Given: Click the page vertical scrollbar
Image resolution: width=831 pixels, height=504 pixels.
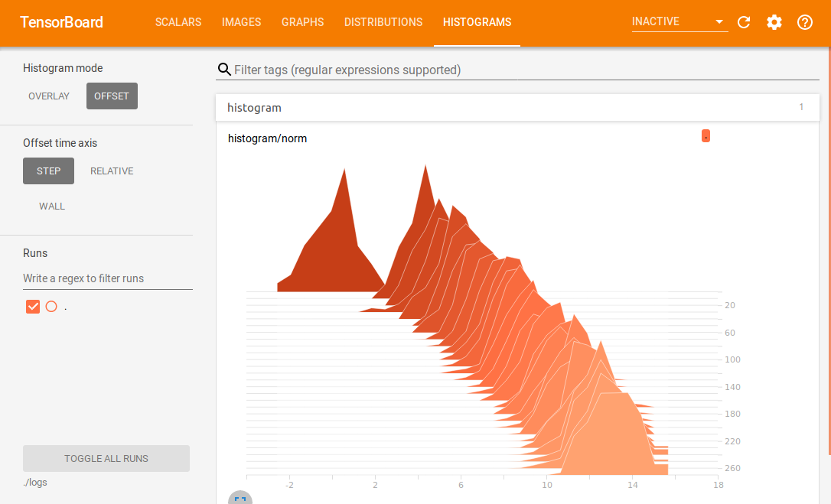Looking at the screenshot, I should 829,252.
